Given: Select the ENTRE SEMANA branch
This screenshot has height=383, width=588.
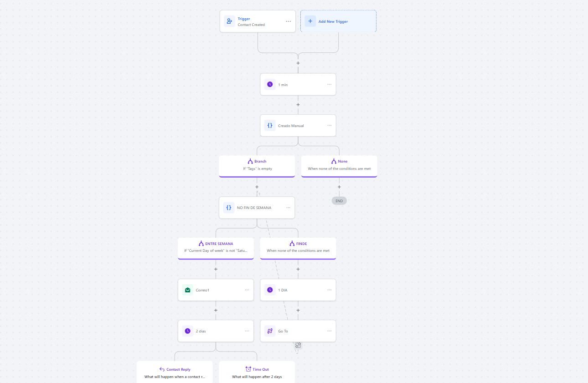Looking at the screenshot, I should pos(216,247).
